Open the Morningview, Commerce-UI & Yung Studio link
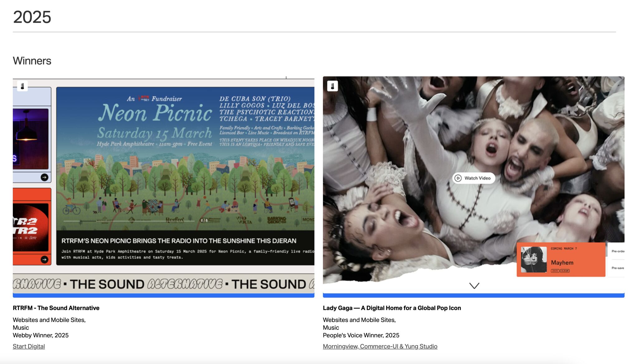The width and height of the screenshot is (638, 364). pyautogui.click(x=380, y=346)
